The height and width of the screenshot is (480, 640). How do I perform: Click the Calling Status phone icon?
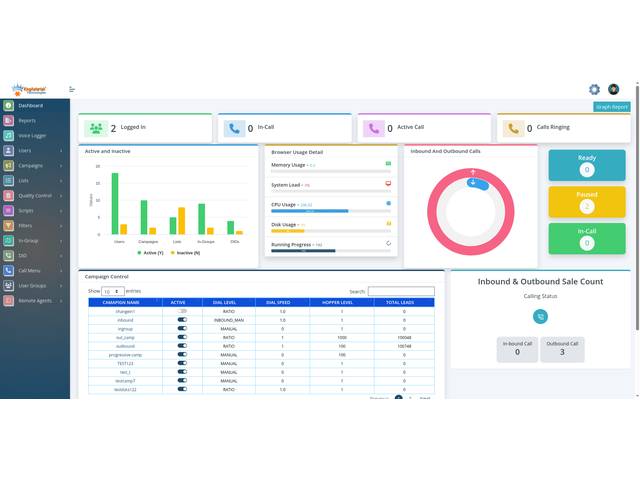click(540, 316)
